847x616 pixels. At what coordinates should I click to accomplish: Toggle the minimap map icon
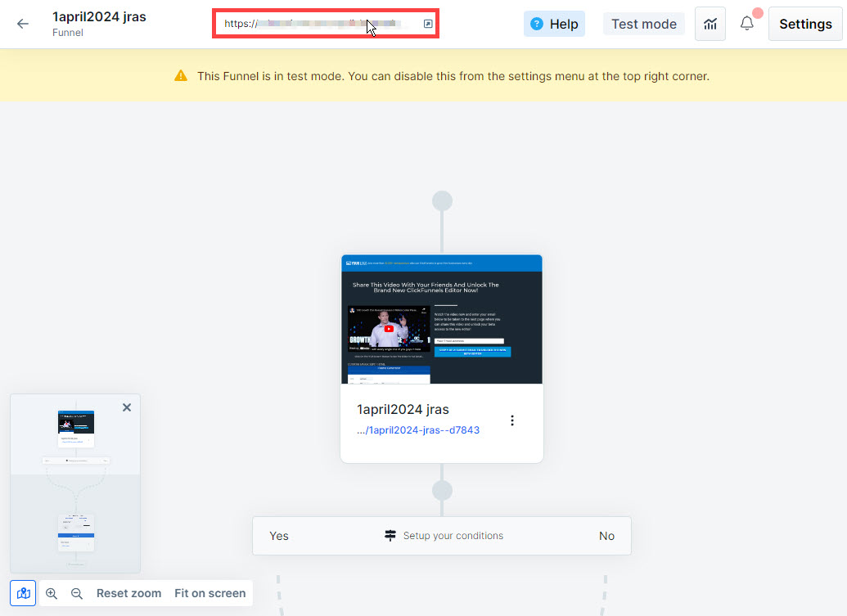22,593
